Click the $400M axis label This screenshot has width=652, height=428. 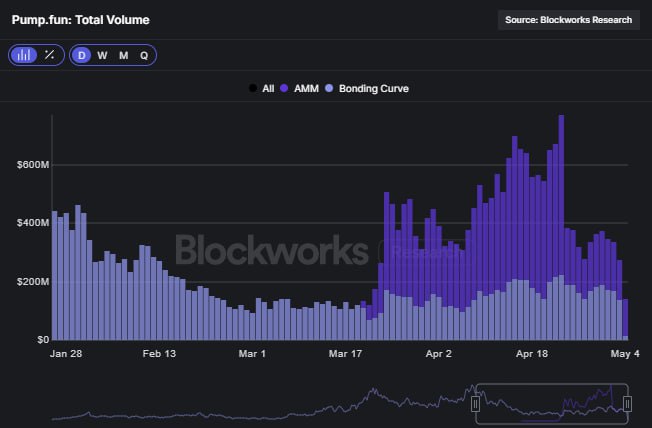(x=33, y=223)
